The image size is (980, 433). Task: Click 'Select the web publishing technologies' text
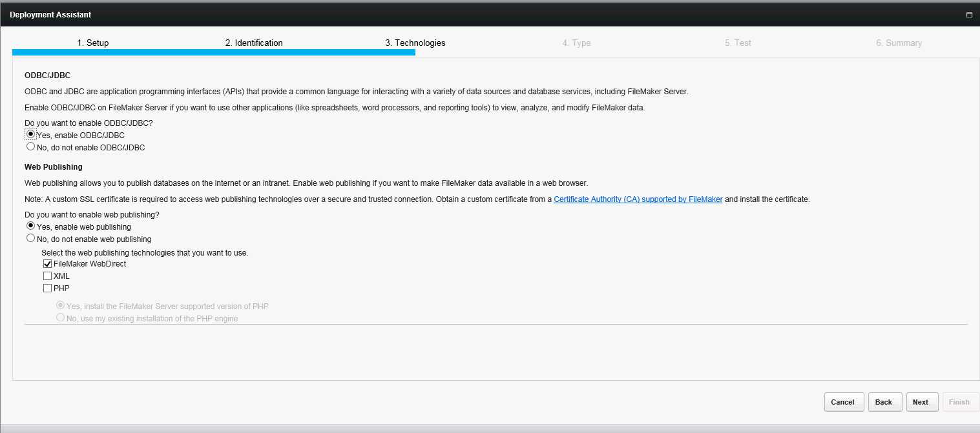[145, 252]
